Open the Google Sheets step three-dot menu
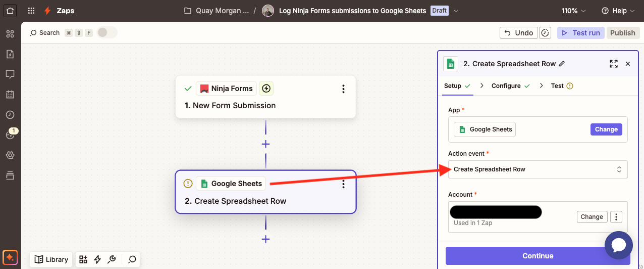 tap(343, 184)
